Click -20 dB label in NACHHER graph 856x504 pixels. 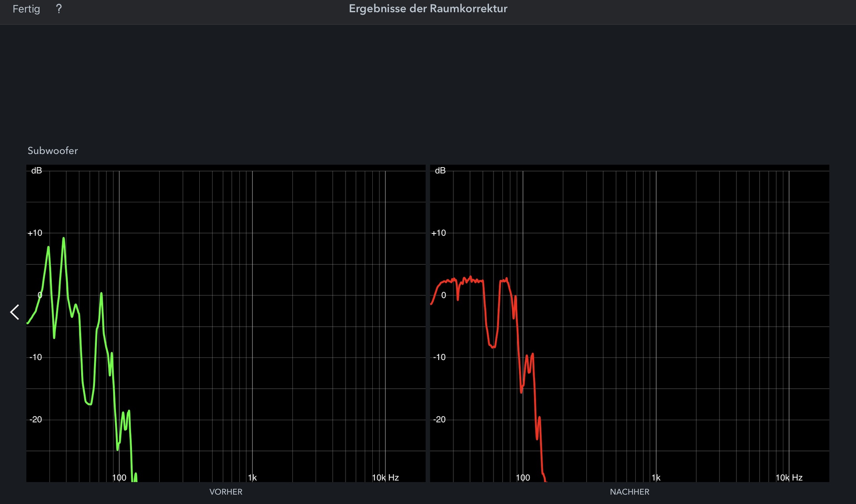439,419
